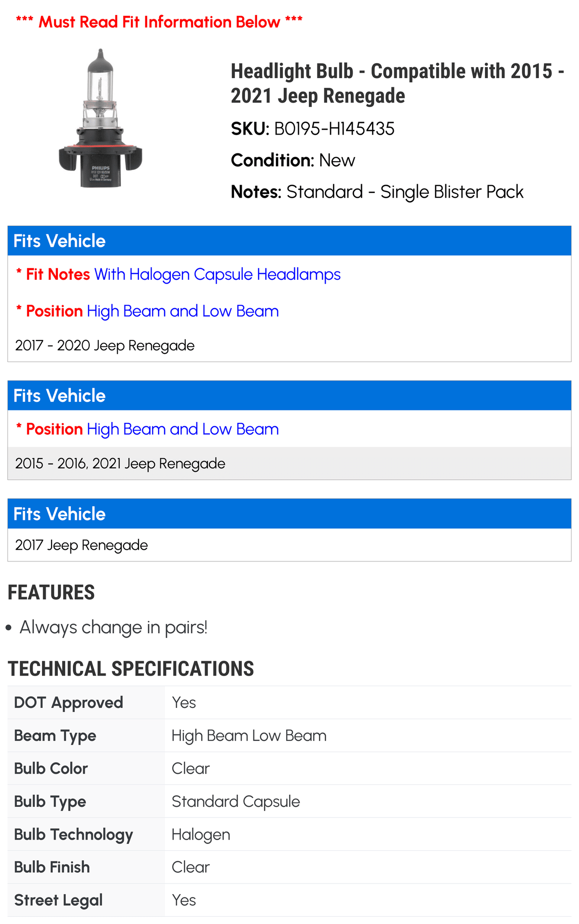Click the FEATURES section heading
Viewport: 579px width, 924px height.
(51, 592)
